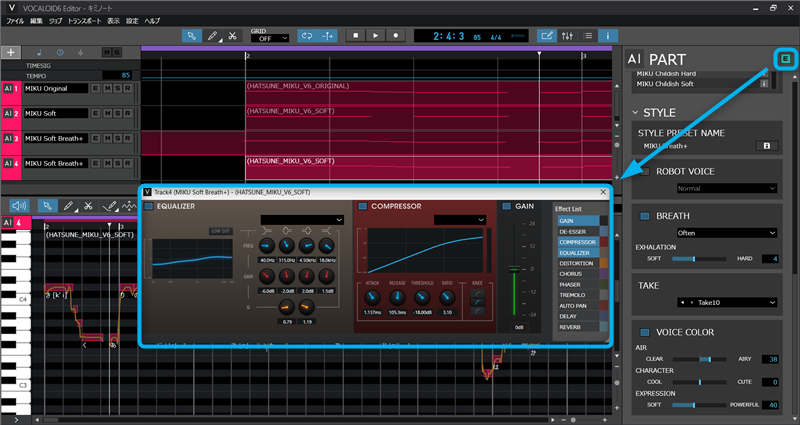Select REVERB in Effect List
This screenshot has height=425, width=800.
[x=579, y=327]
